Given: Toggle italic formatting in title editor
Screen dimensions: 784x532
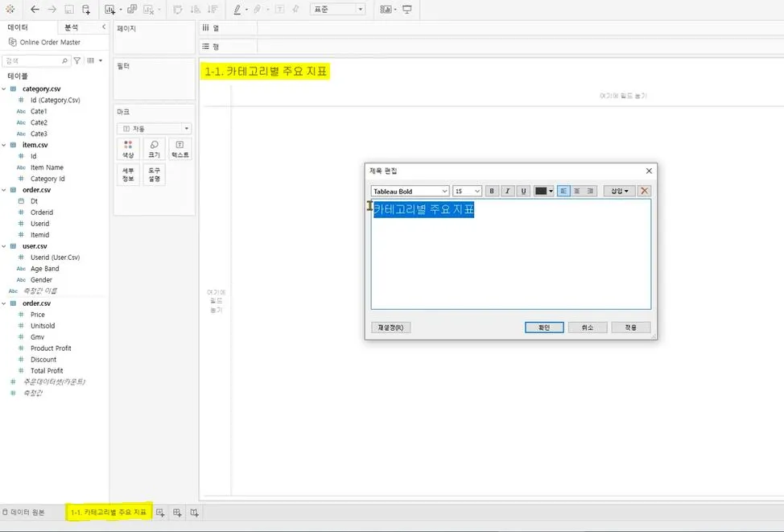Looking at the screenshot, I should (x=507, y=191).
